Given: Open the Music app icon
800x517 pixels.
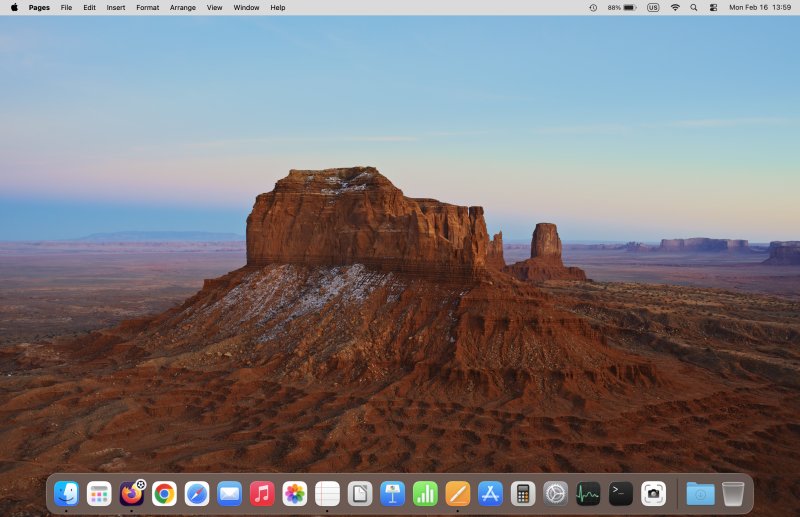Looking at the screenshot, I should [x=262, y=493].
